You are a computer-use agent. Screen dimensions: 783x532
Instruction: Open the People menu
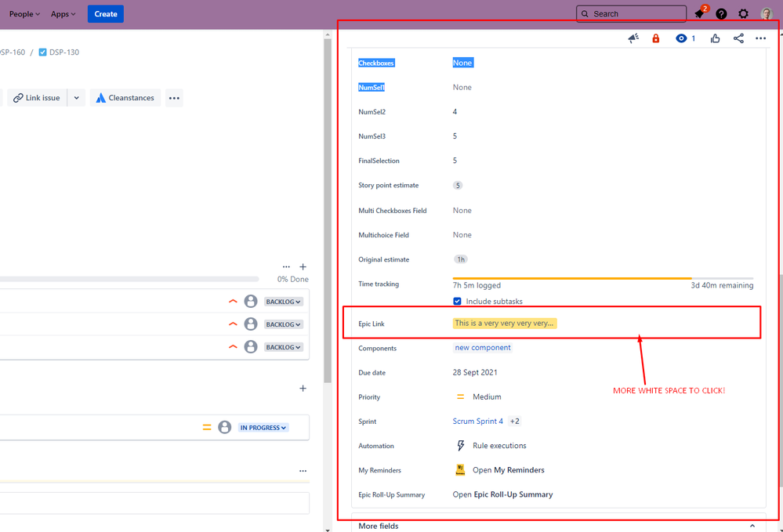coord(24,14)
